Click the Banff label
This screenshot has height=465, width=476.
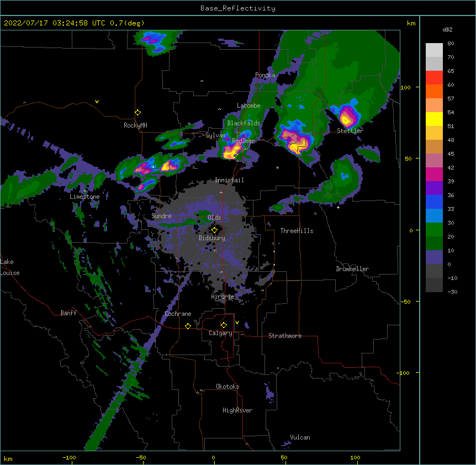(x=68, y=313)
